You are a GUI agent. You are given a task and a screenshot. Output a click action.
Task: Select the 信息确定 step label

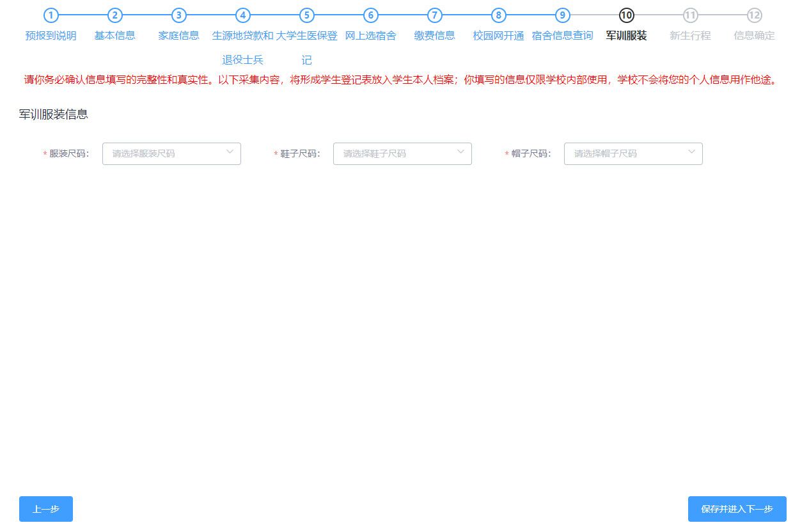point(755,36)
